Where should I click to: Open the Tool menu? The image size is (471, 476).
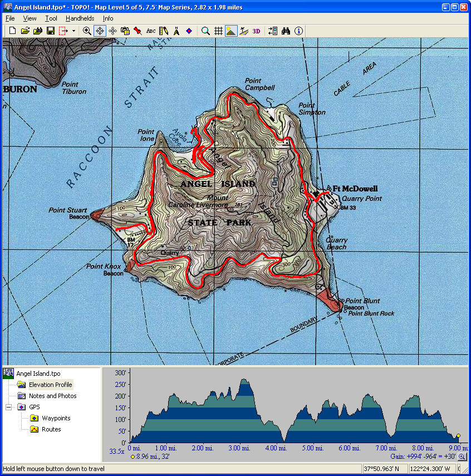51,18
